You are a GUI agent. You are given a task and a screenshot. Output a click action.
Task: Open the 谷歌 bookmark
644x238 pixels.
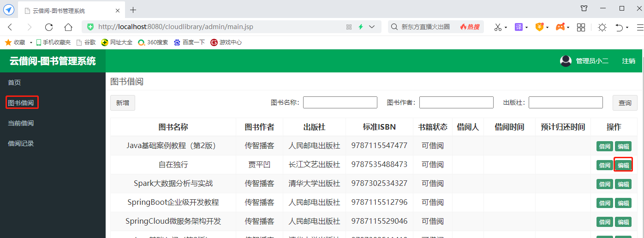(x=86, y=42)
